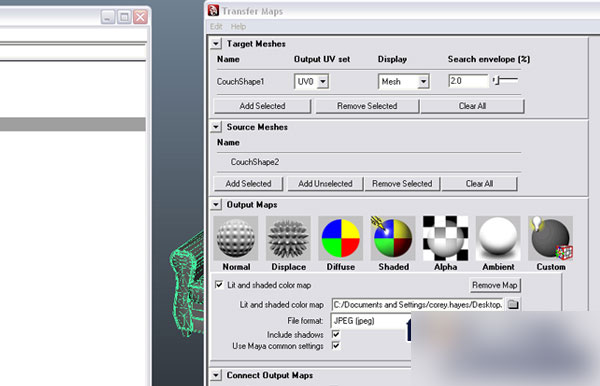Select the Alpha output map icon
The width and height of the screenshot is (600, 386).
click(445, 238)
